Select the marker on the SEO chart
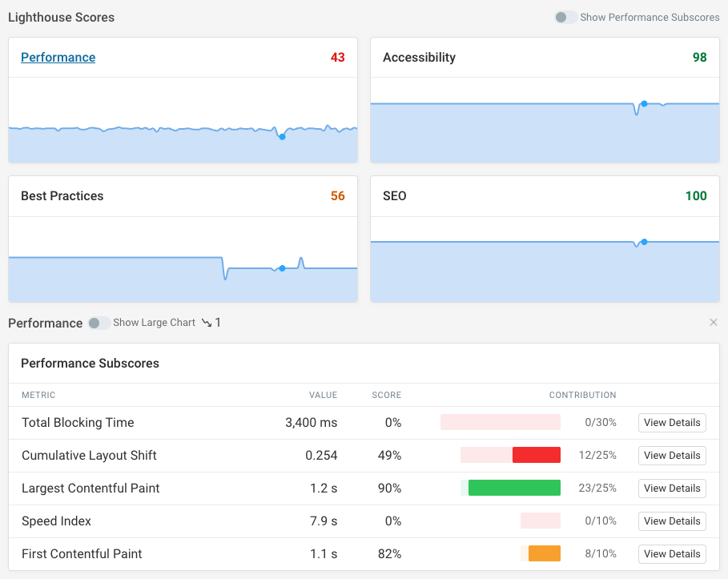This screenshot has width=728, height=579. 644,241
